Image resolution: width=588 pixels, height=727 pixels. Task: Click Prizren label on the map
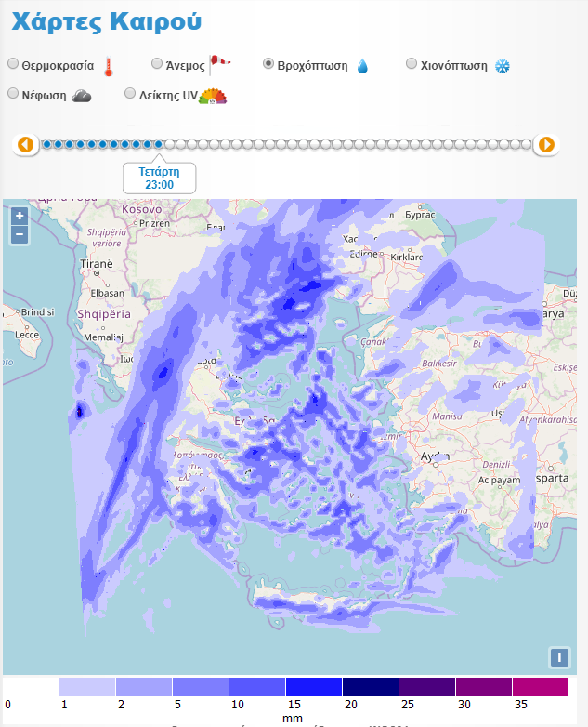(154, 223)
